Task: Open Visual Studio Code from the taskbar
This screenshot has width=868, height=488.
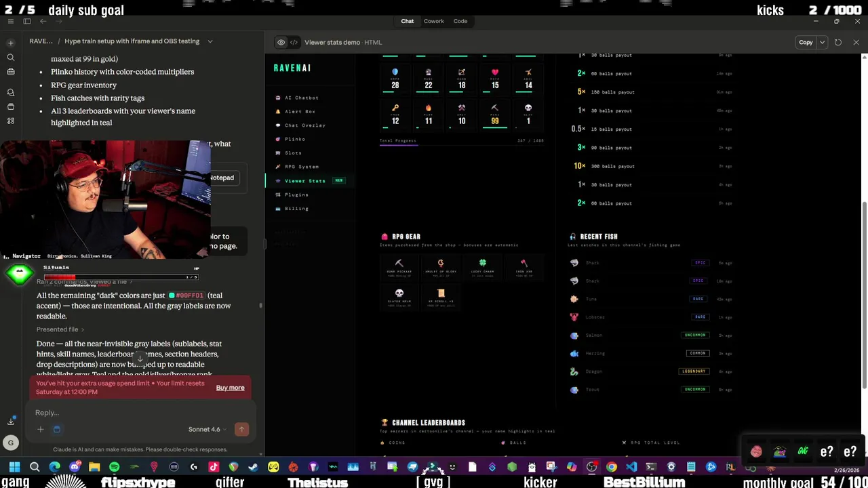Action: (x=631, y=467)
